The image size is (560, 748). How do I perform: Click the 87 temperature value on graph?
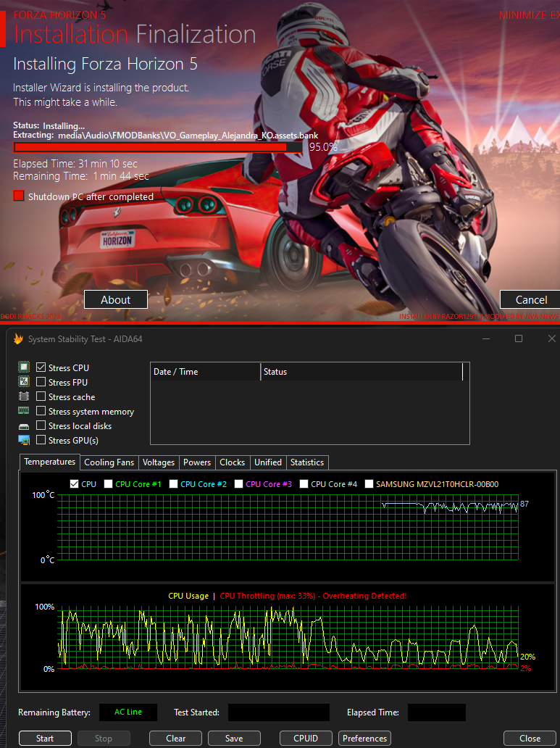[525, 504]
